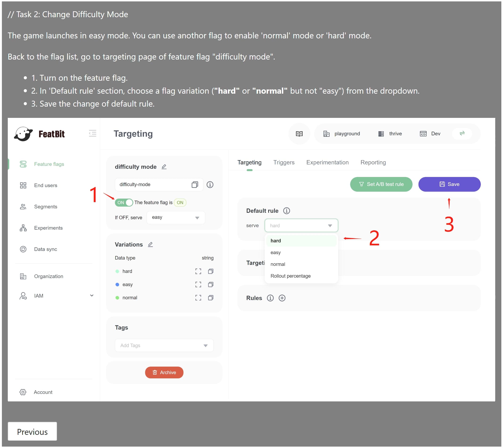The width and height of the screenshot is (503, 448).
Task: Copy the difficulty-mode key
Action: (195, 185)
